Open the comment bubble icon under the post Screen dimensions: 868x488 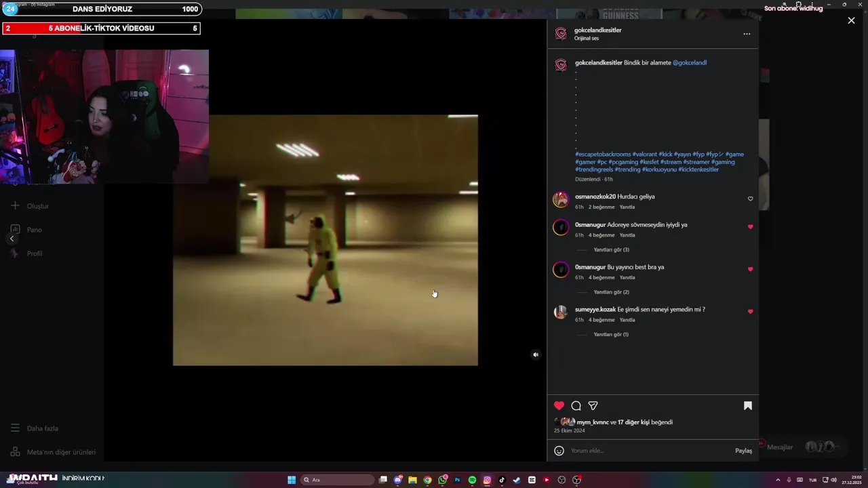(576, 405)
